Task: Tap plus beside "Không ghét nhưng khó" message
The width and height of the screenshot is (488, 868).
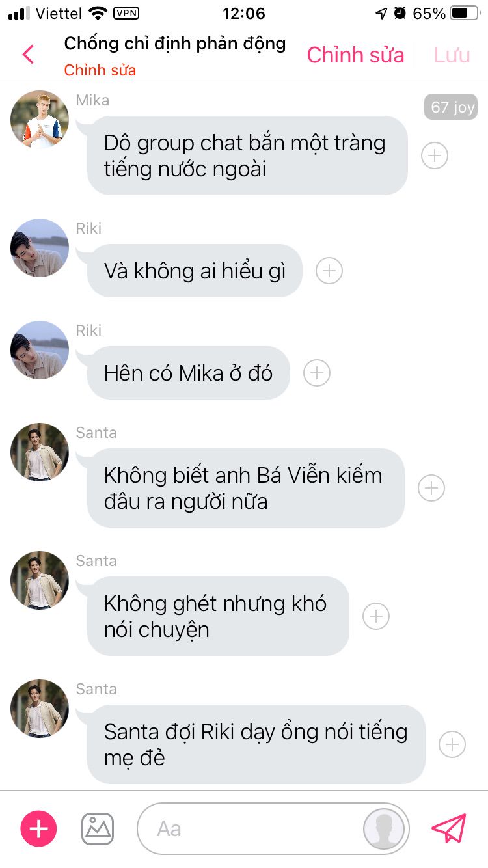Action: 376,616
